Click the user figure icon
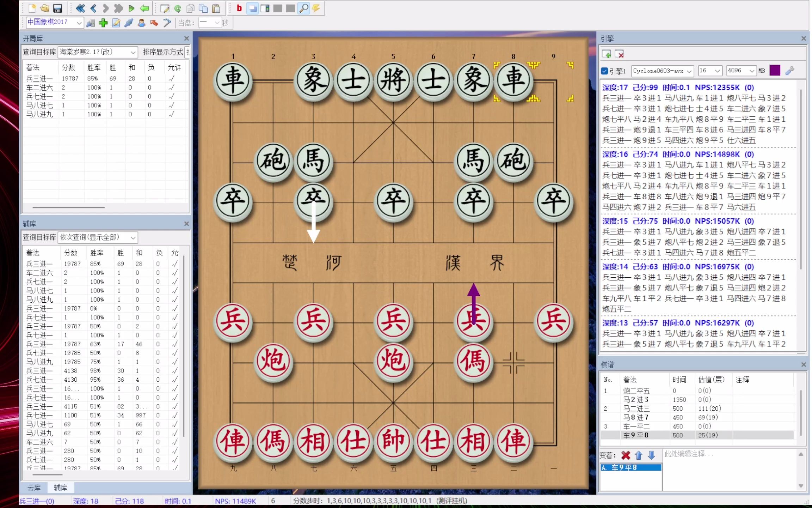The width and height of the screenshot is (812, 508). coord(141,23)
